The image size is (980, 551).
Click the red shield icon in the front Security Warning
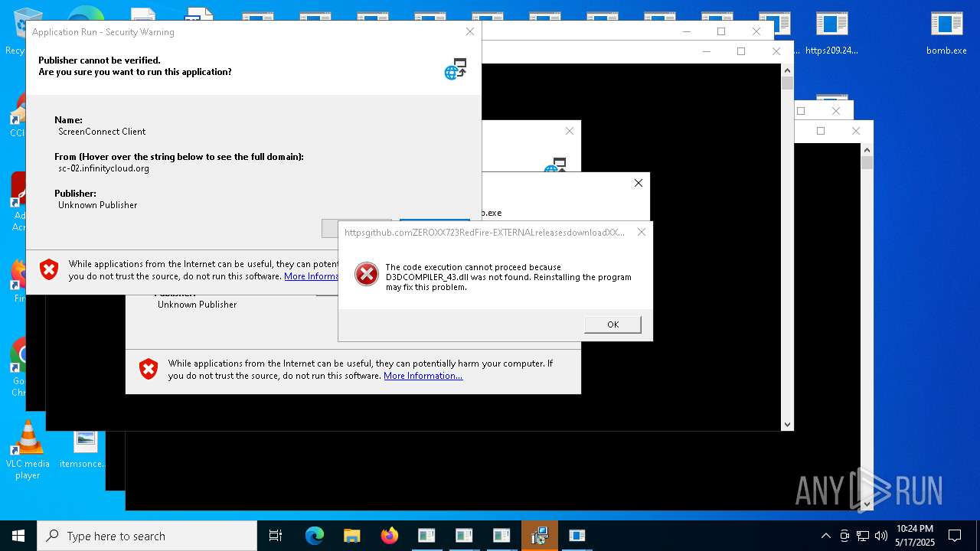point(49,269)
